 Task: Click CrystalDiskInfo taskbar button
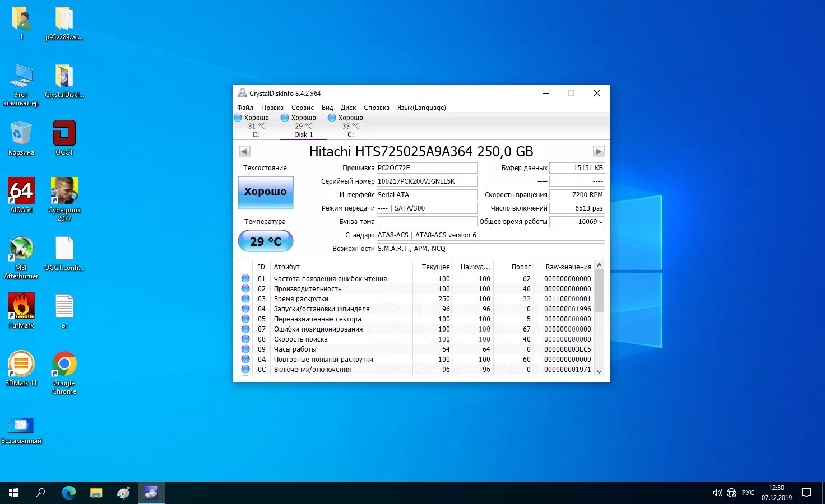(x=151, y=493)
